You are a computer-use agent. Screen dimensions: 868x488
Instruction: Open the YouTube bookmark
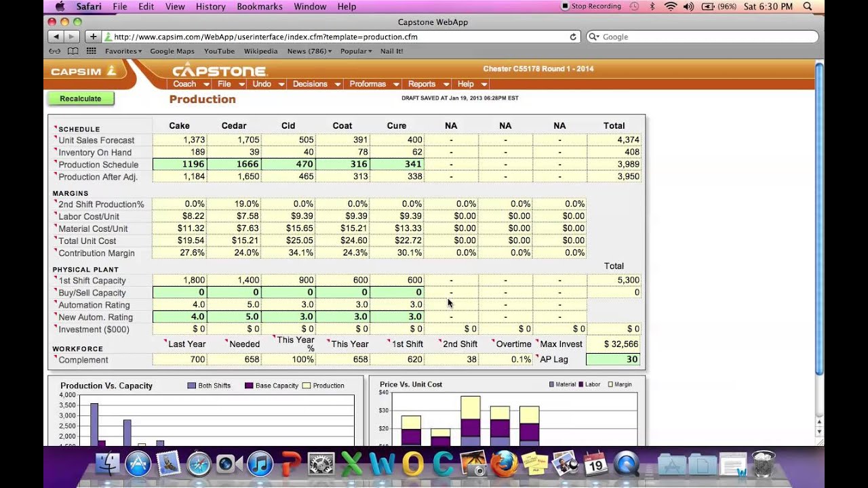click(x=219, y=51)
